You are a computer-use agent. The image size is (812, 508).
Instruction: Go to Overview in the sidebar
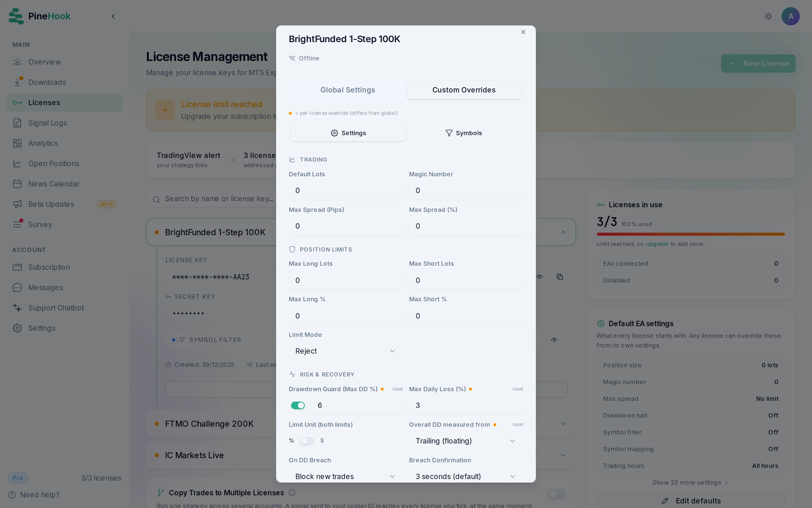click(x=64, y=62)
